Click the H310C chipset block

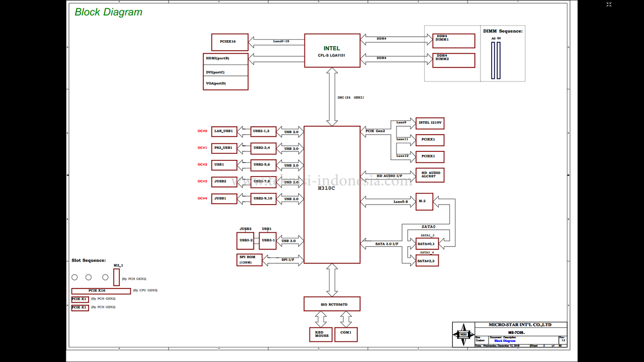coord(332,195)
